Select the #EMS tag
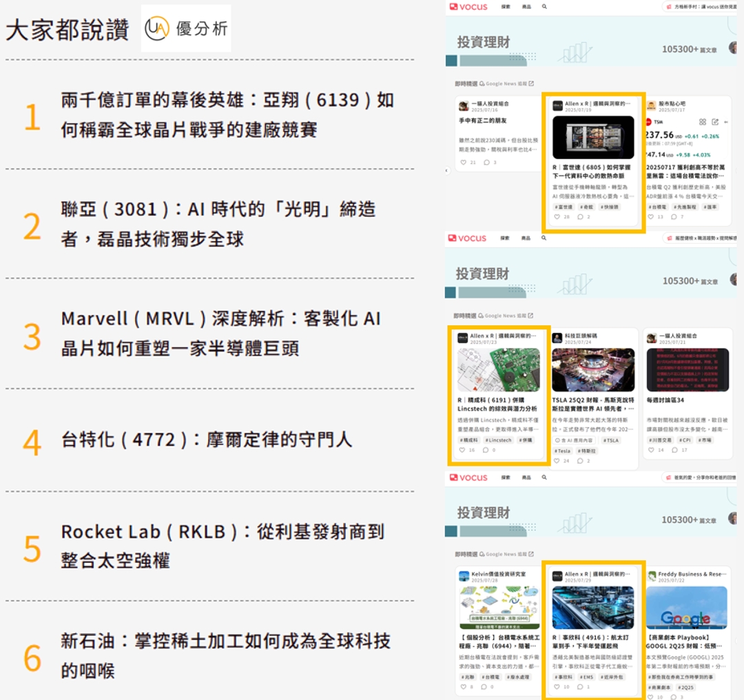 pos(586,677)
